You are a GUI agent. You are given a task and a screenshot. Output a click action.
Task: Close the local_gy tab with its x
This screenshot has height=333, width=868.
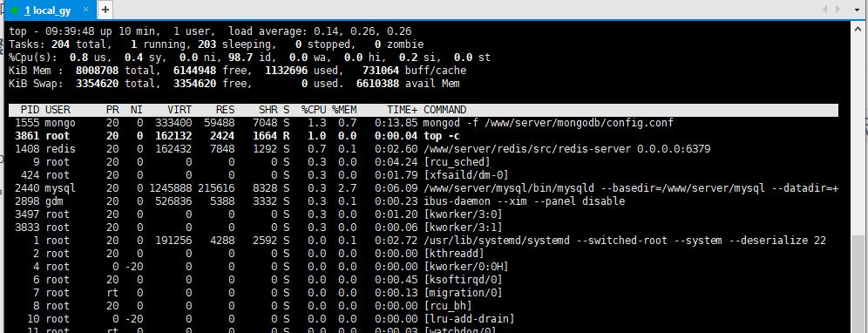[85, 10]
